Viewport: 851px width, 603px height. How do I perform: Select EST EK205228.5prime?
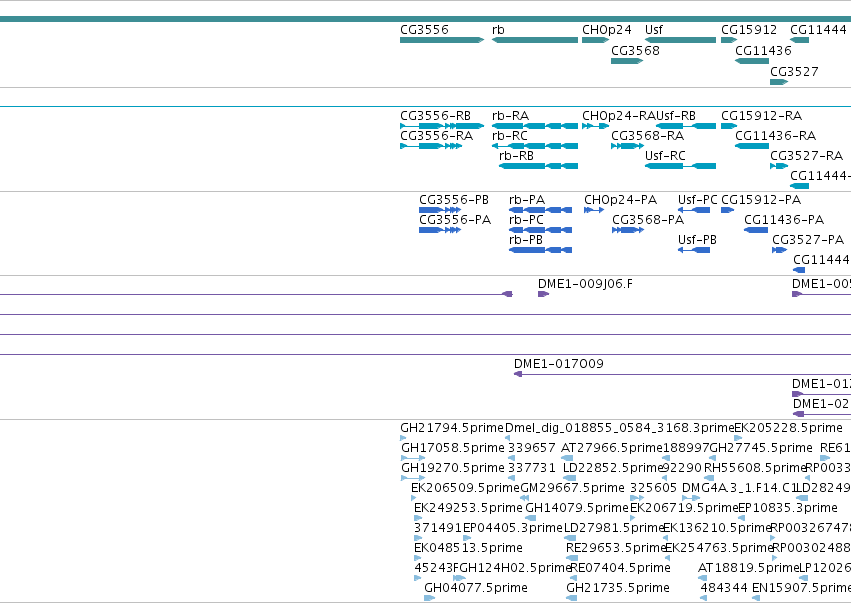(x=738, y=438)
